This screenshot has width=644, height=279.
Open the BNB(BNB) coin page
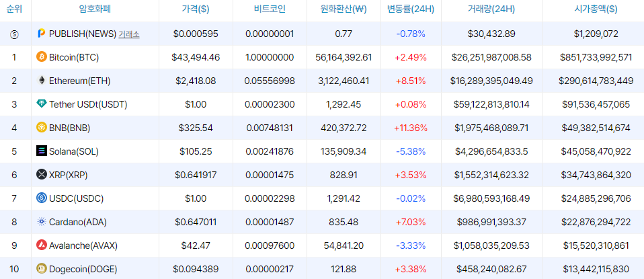69,128
